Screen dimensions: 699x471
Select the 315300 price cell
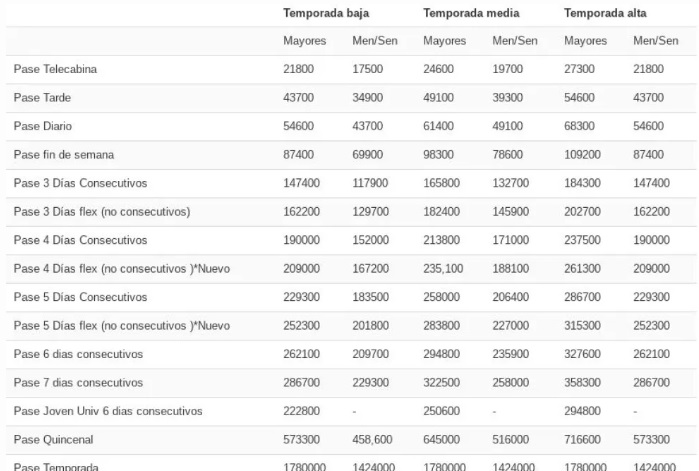click(x=584, y=326)
